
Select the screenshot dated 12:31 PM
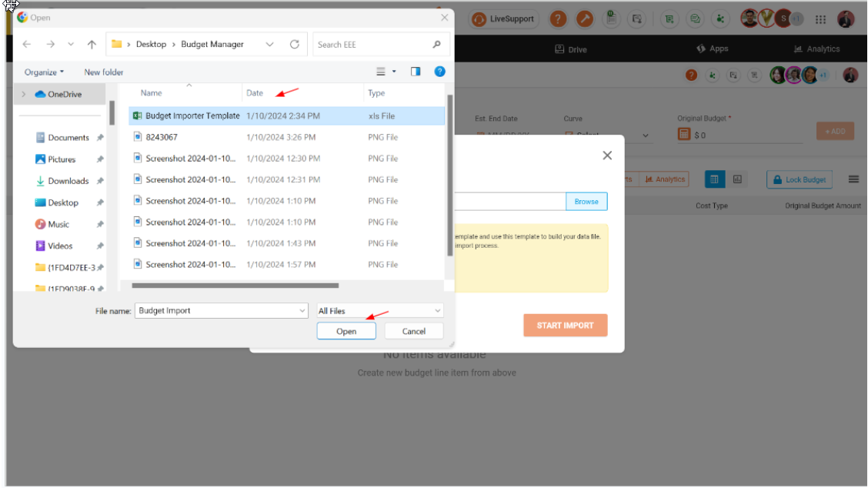[x=287, y=179]
